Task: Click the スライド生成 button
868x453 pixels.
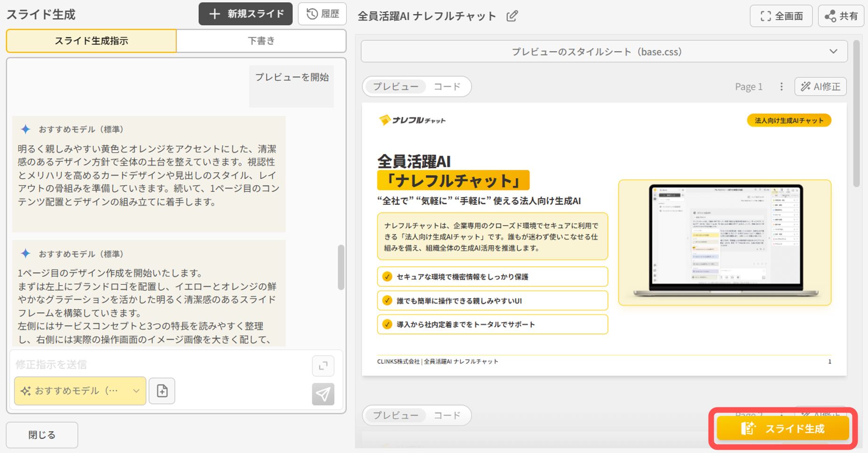Action: click(x=783, y=429)
